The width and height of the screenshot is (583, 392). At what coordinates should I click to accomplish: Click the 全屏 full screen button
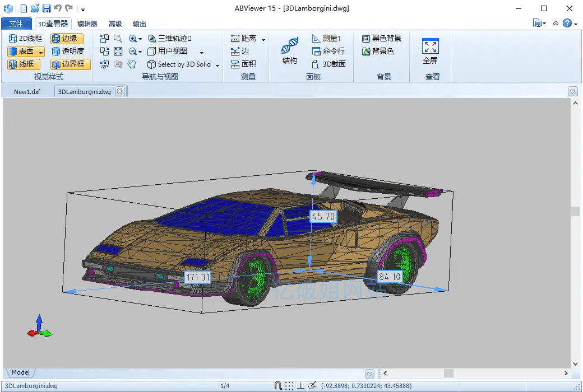coord(430,51)
